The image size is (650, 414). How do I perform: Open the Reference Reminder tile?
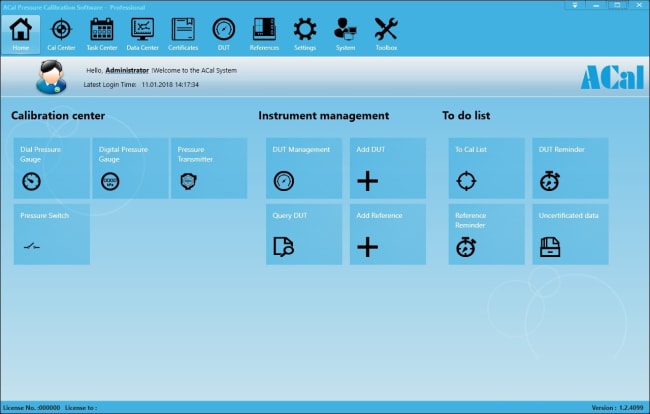point(486,234)
